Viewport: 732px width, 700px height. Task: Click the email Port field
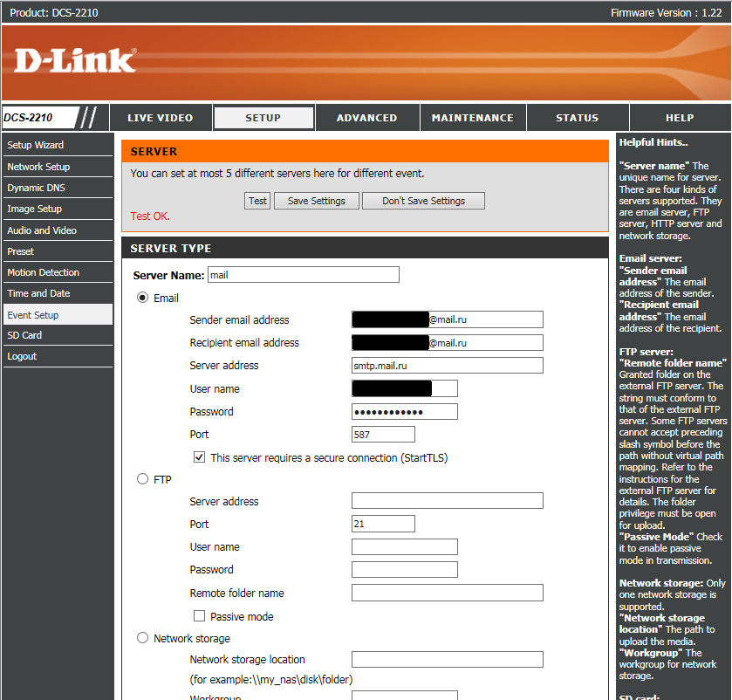[x=383, y=435]
